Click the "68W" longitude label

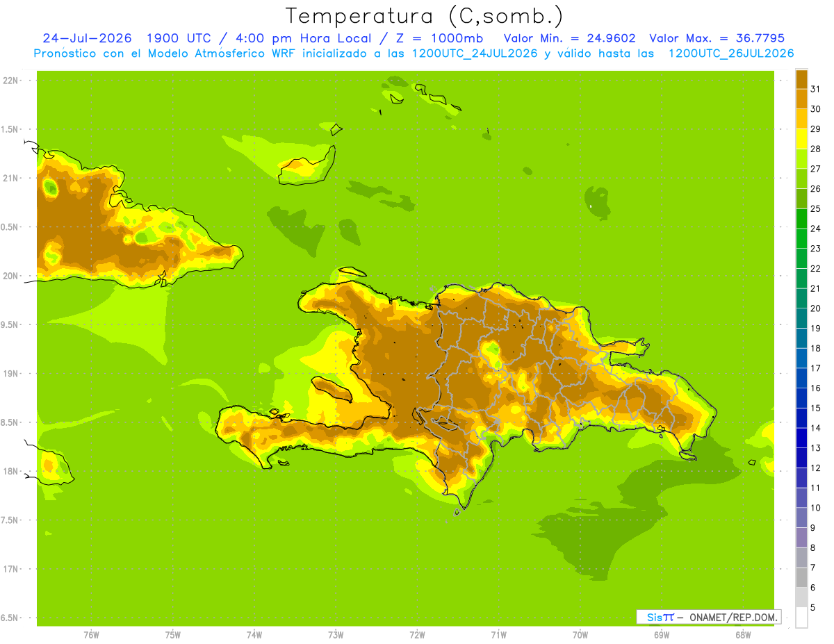click(x=743, y=635)
